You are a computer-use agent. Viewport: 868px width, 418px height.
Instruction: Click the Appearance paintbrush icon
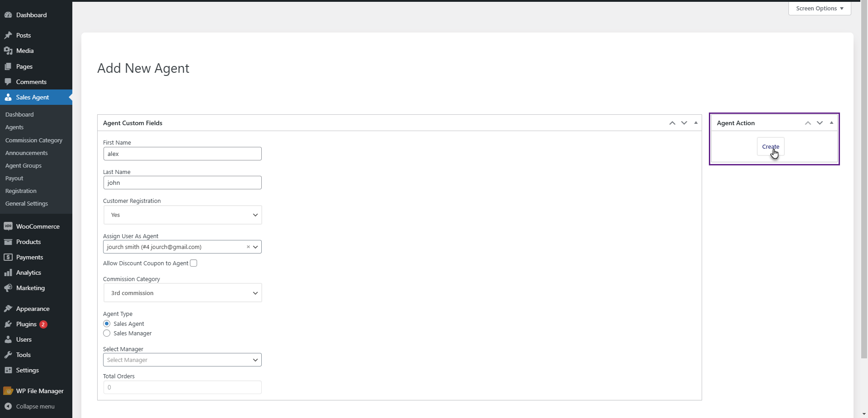8,309
